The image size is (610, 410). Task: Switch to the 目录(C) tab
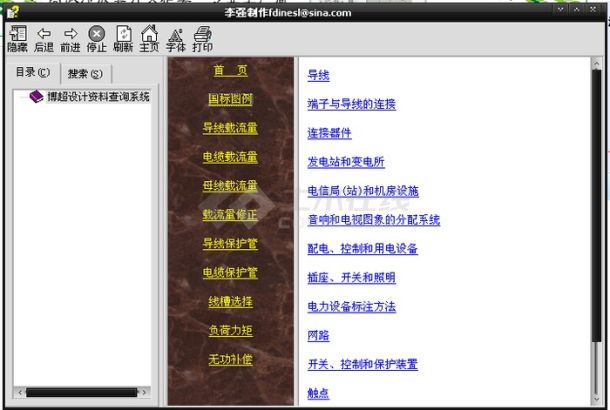tap(33, 72)
